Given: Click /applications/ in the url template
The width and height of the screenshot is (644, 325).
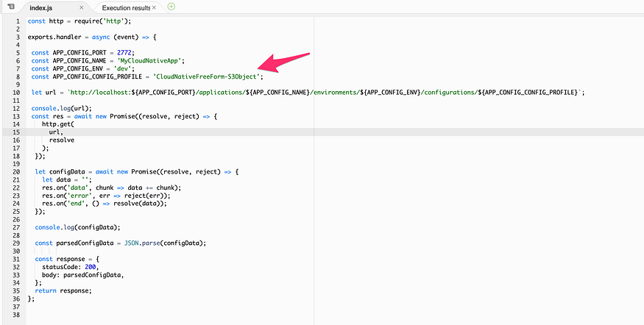Looking at the screenshot, I should (222, 93).
